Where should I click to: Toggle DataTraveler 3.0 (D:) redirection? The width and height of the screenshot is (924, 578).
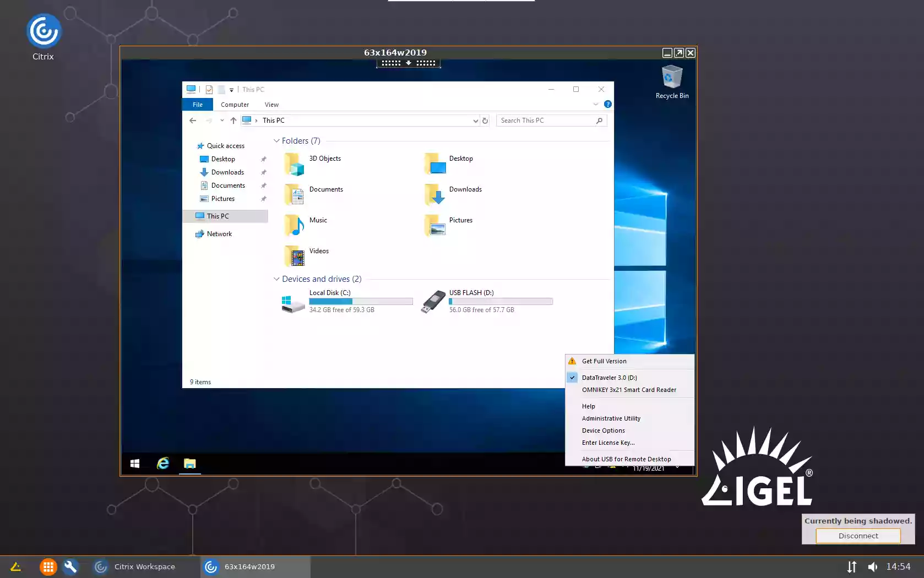click(630, 378)
